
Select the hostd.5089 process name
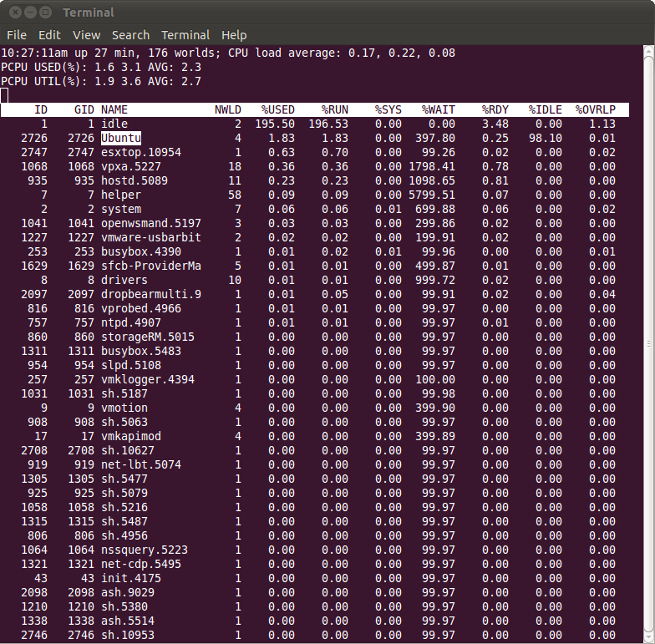pyautogui.click(x=135, y=180)
